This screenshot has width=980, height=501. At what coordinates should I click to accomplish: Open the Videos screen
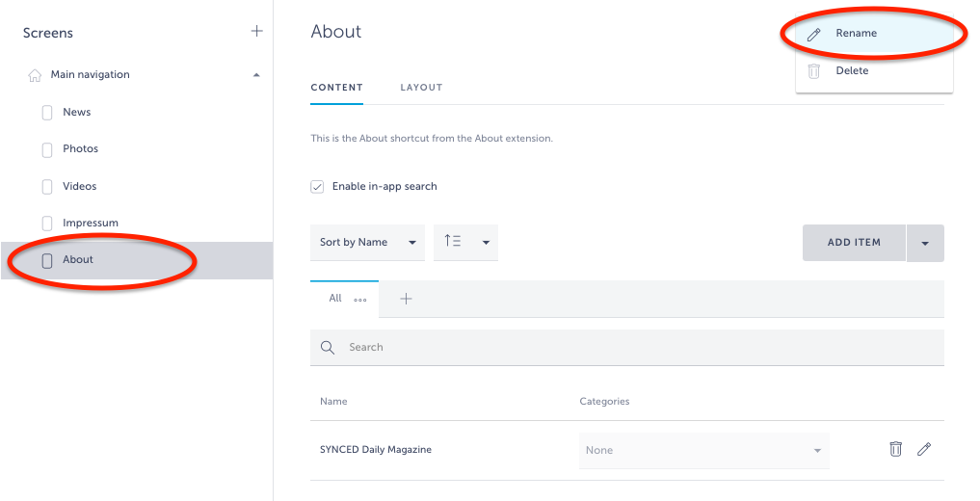[x=79, y=186]
